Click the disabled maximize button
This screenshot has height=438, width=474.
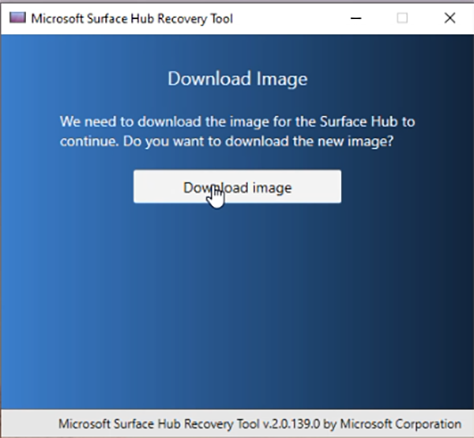[x=402, y=18]
